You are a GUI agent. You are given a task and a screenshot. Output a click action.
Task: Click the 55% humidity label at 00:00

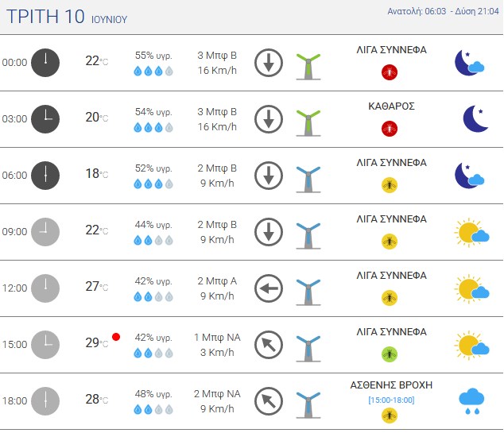153,56
